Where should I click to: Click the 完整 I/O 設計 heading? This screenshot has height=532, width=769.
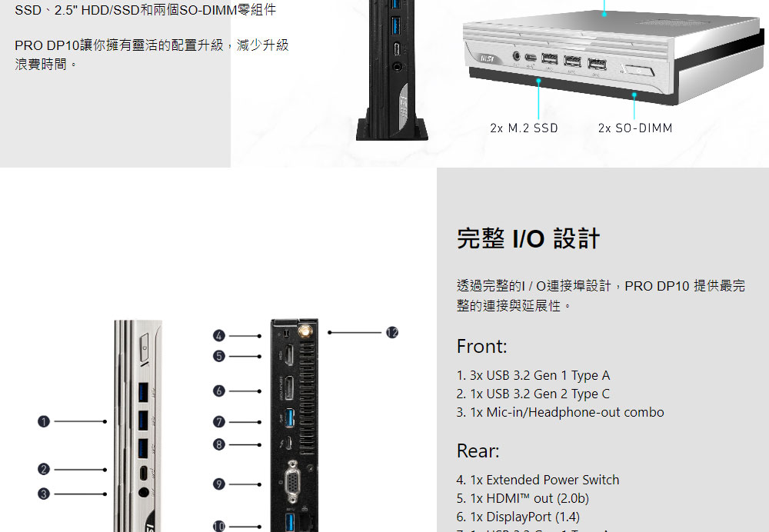click(528, 239)
